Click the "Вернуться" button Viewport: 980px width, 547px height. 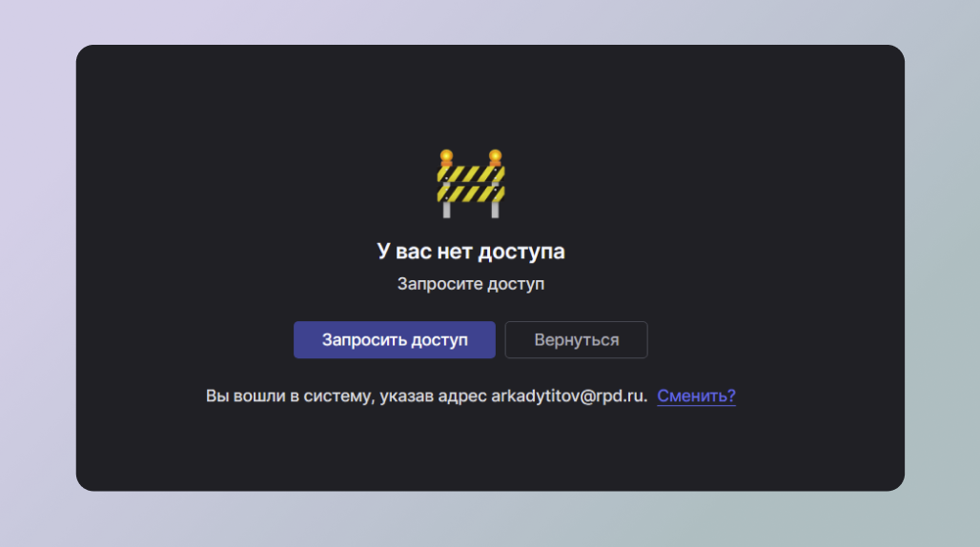click(576, 339)
